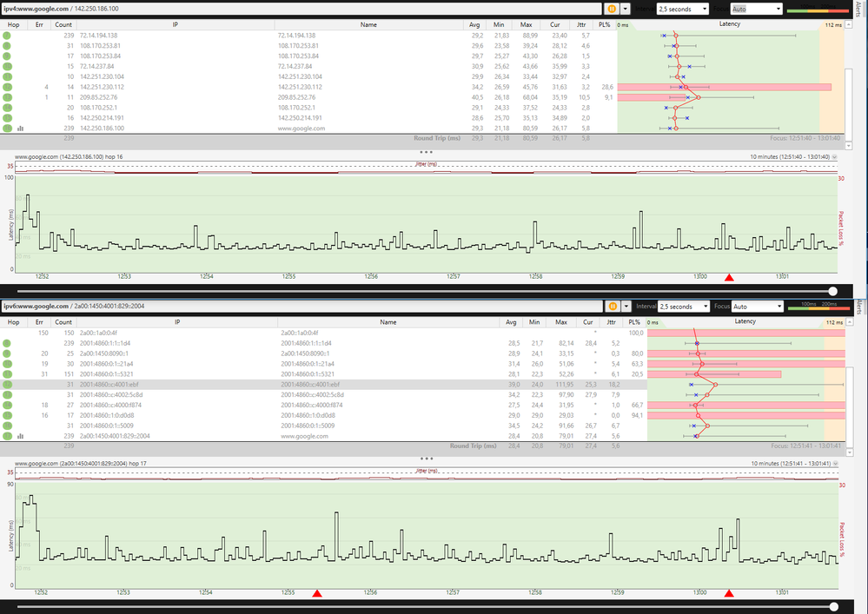868x614 pixels.
Task: Toggle hop 17 circle for 2a00:1450:4001:829::2004
Action: coord(7,437)
